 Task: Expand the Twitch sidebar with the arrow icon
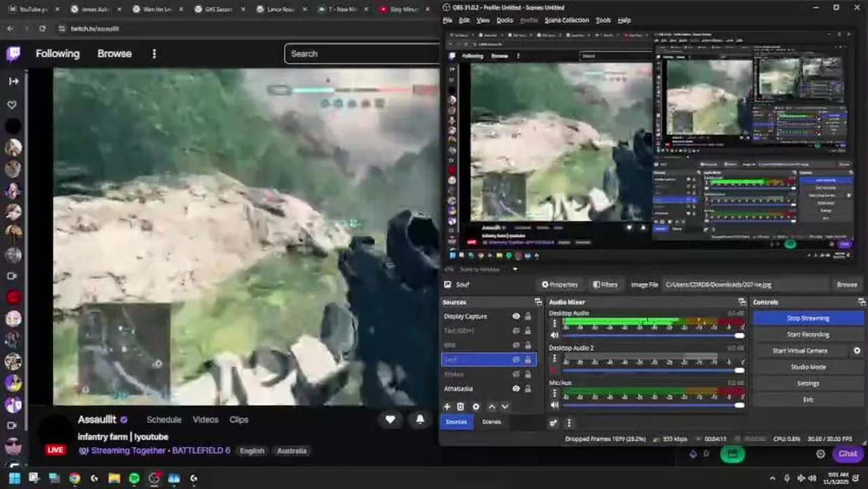point(13,81)
